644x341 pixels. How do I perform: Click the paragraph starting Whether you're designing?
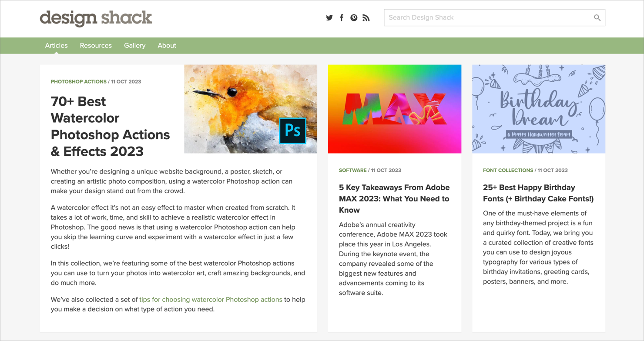pyautogui.click(x=171, y=181)
